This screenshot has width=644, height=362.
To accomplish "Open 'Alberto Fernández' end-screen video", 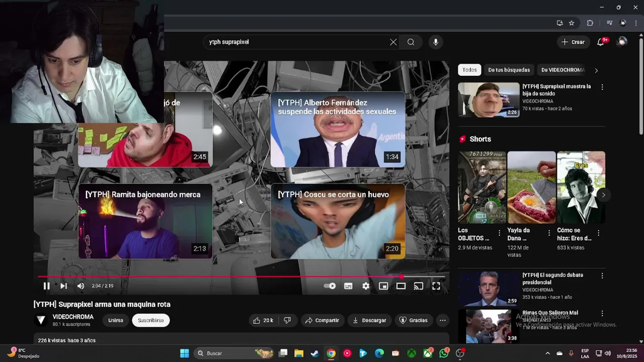I will 338,129.
